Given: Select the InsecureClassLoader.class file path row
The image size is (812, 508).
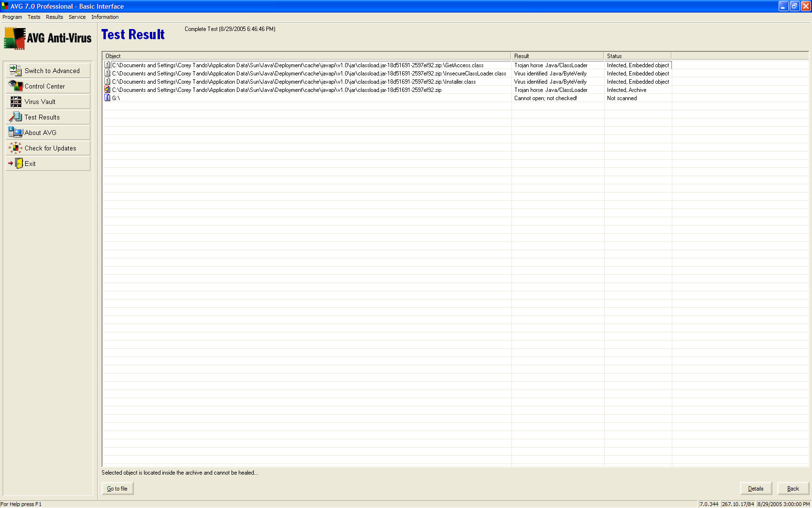Looking at the screenshot, I should point(309,74).
